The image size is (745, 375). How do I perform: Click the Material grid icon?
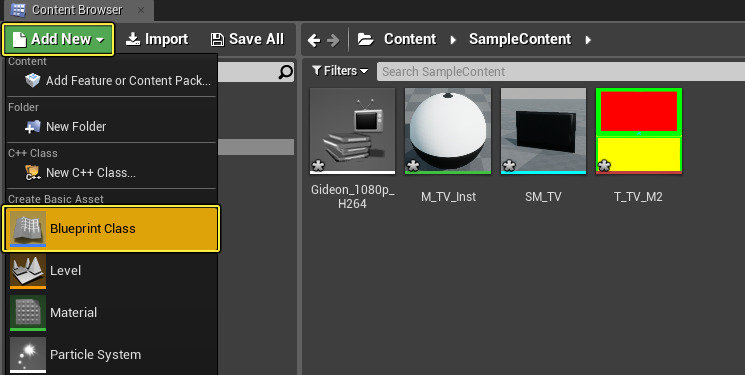tap(28, 313)
